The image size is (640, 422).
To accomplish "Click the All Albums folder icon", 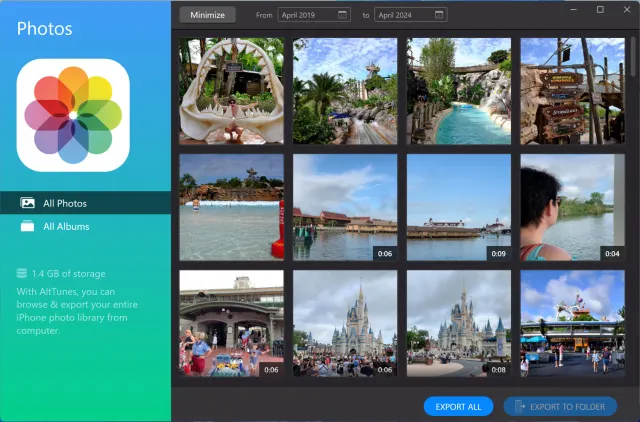I will click(x=28, y=227).
